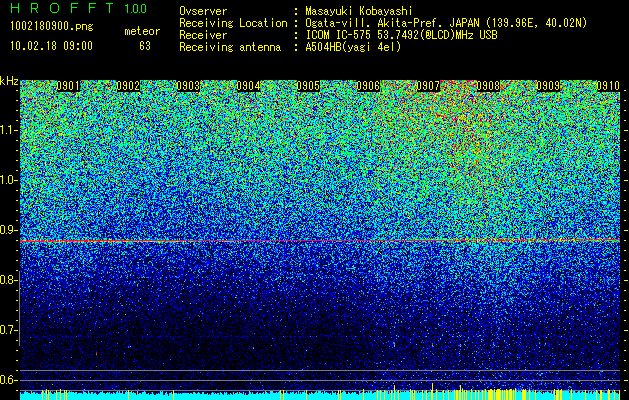Screen dimensions: 629x400
Task: Select the 0908 time marker
Action: coord(488,86)
